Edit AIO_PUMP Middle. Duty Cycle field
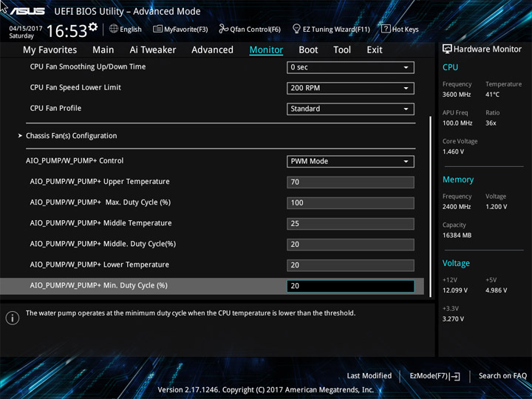Viewport: 532px width, 399px height. click(x=350, y=245)
